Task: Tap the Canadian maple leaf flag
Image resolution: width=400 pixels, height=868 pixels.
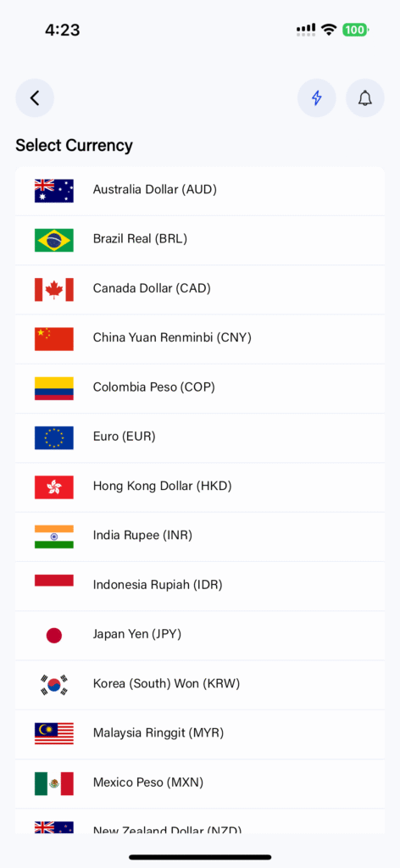Action: click(x=53, y=289)
